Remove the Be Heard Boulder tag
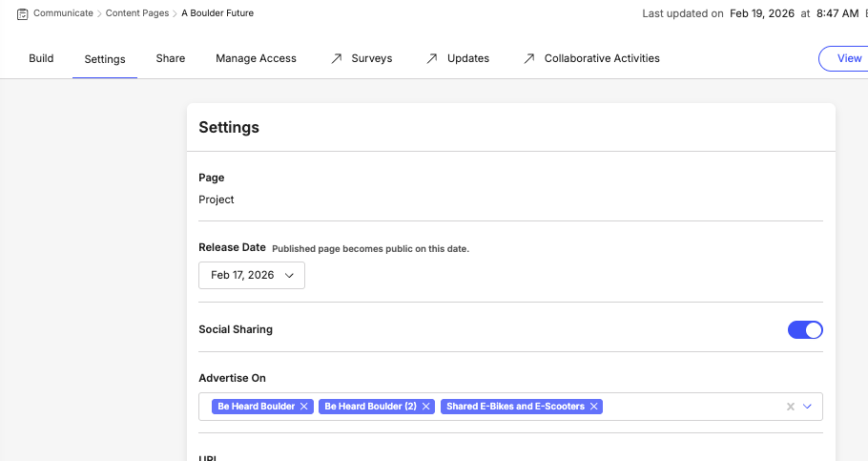868x461 pixels. point(304,407)
